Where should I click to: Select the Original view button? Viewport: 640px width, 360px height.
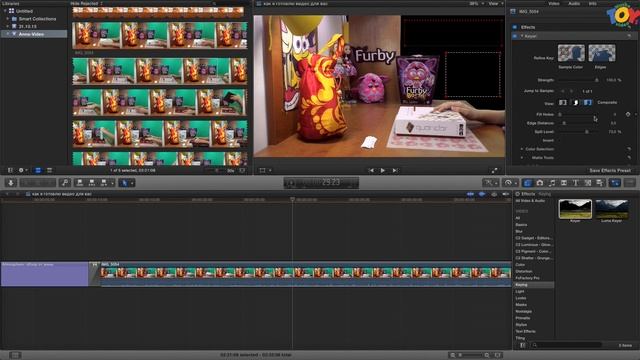(x=563, y=102)
